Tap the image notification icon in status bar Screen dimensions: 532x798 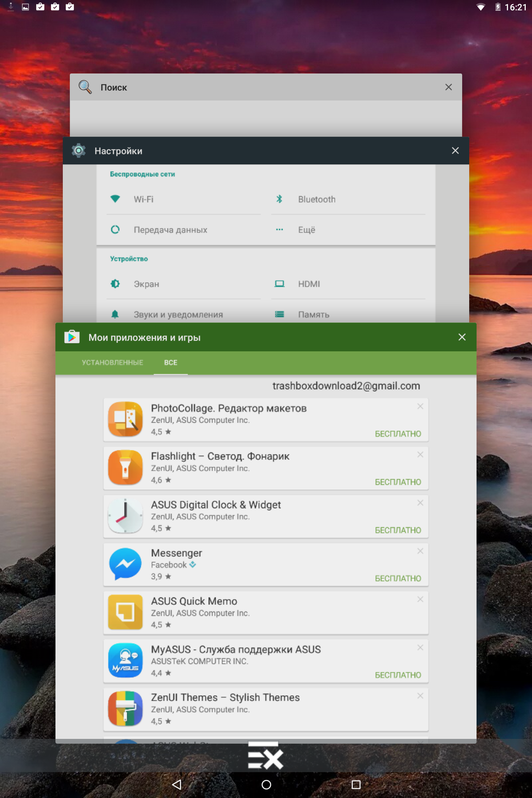point(25,7)
